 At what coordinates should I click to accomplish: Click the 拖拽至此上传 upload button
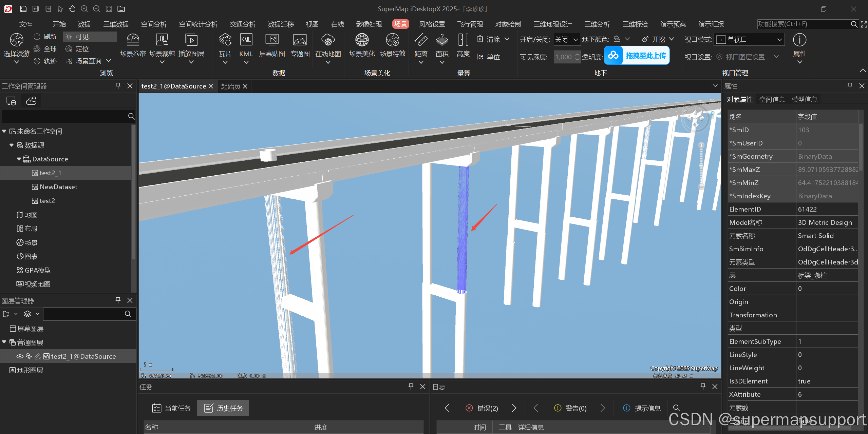pyautogui.click(x=637, y=56)
